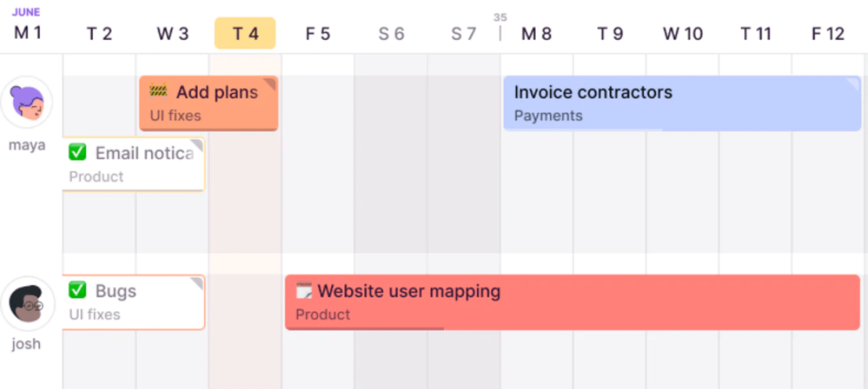Screen dimensions: 868x389
Task: Select the highlighted T 4 day header
Action: 245,33
